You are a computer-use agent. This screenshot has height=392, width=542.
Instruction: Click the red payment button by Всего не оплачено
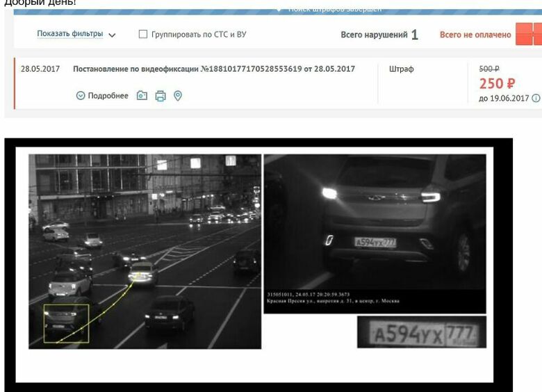click(529, 34)
